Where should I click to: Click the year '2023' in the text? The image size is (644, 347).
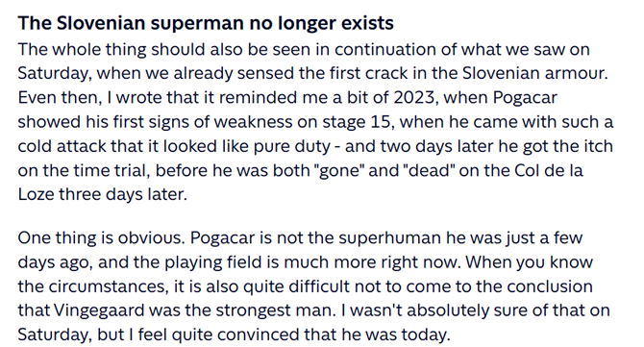[414, 98]
